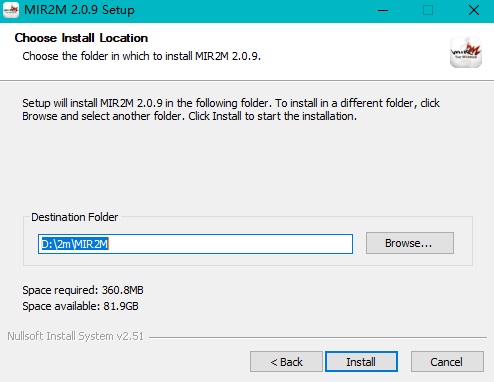Click the "Setup will install MIR2M" instruction text
Image resolution: width=494 pixels, height=382 pixels.
pos(231,110)
